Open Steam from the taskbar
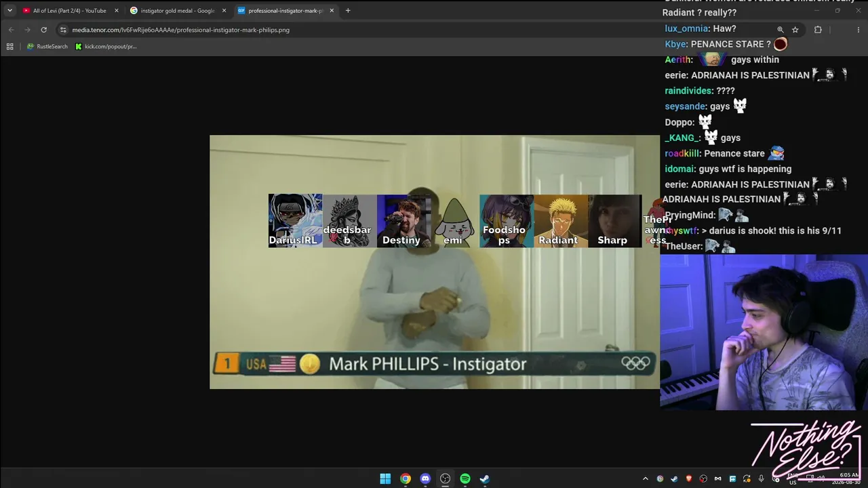The image size is (868, 488). 485,479
